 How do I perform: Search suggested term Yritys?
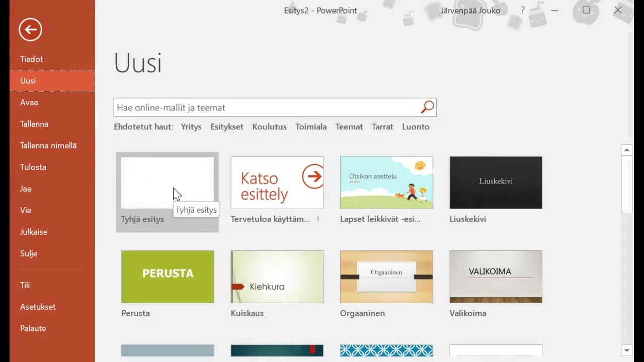tap(191, 127)
